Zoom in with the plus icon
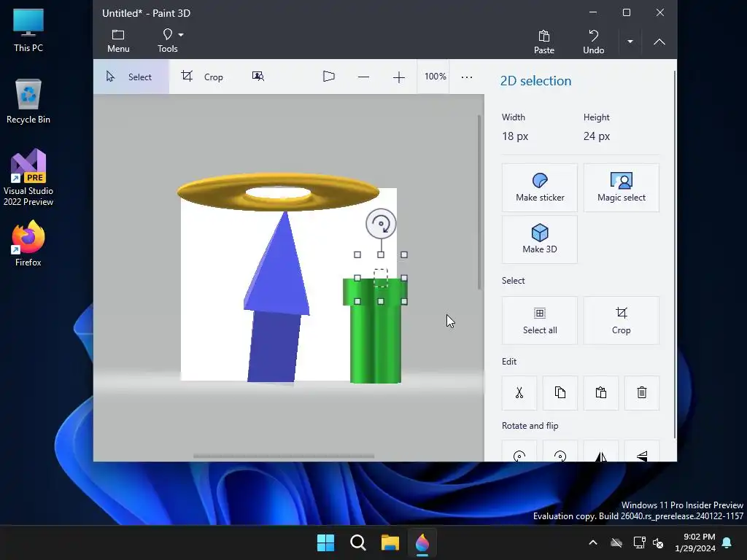The height and width of the screenshot is (560, 747). coord(399,77)
